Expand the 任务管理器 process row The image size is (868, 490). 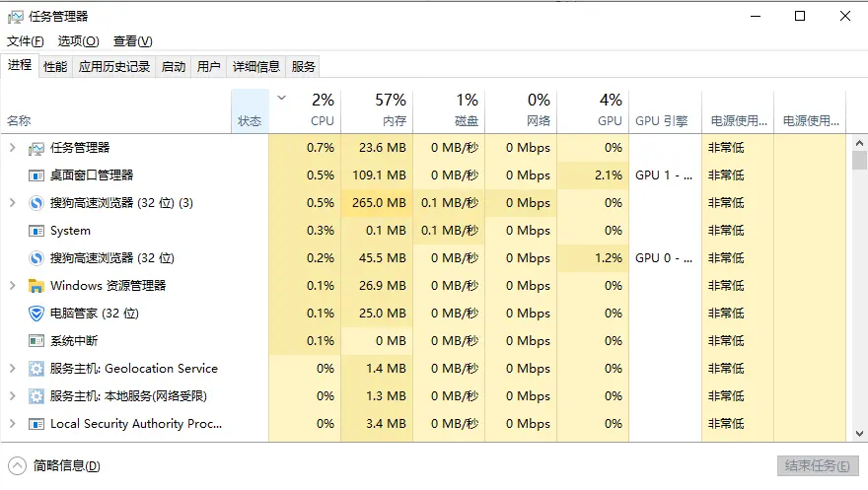(x=12, y=148)
